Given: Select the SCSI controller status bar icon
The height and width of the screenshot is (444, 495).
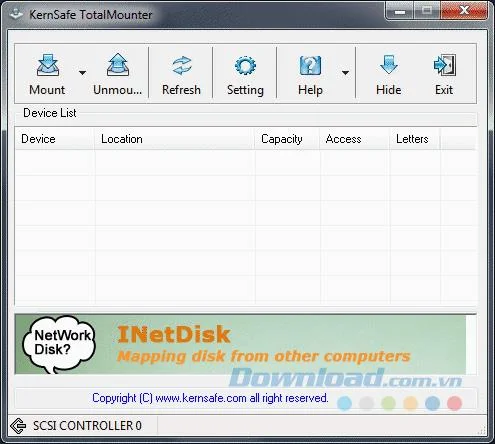Looking at the screenshot, I should point(18,426).
